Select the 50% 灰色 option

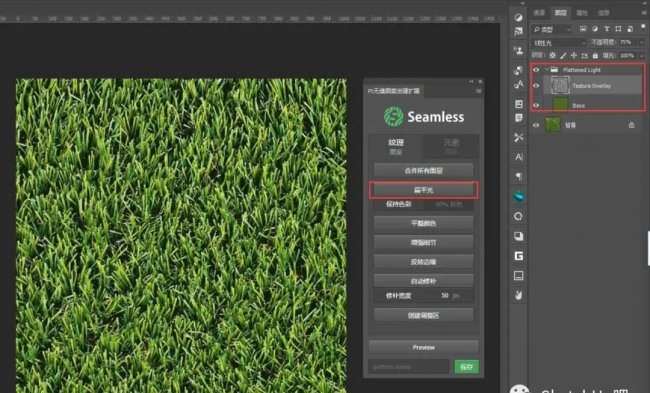click(449, 204)
